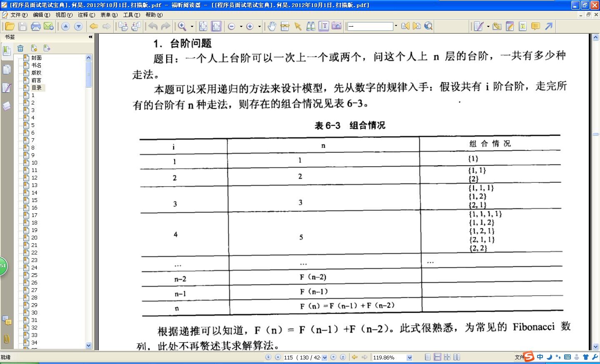Go to previous page with up arrow

point(65,26)
